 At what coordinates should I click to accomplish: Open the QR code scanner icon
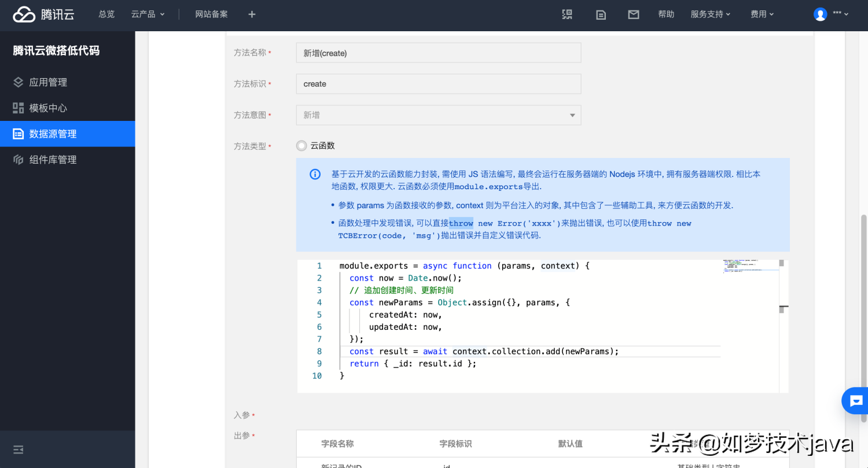567,14
